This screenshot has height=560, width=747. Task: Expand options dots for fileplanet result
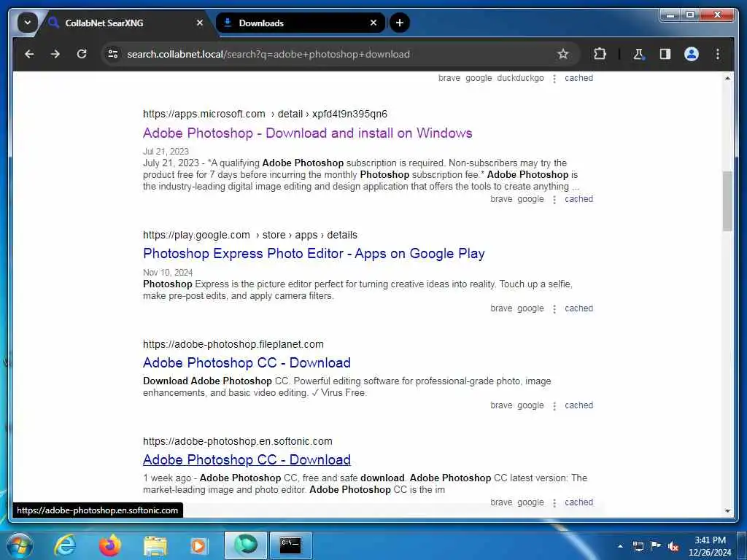click(554, 406)
